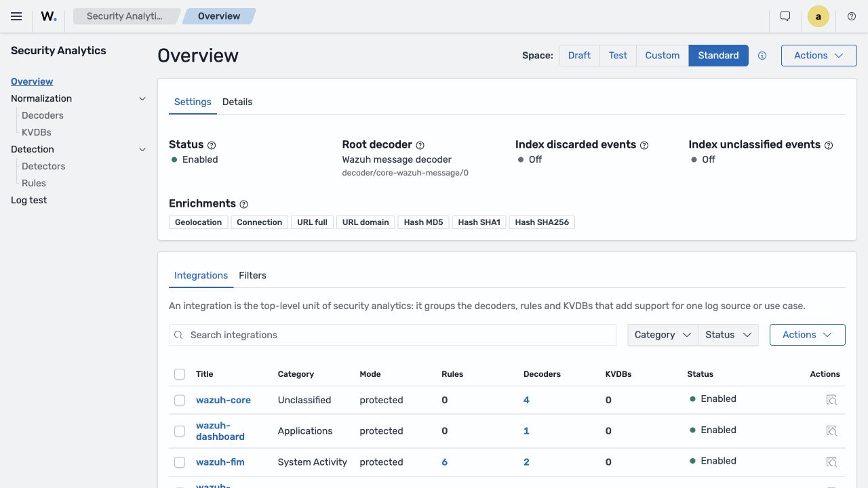Show help for Index unclassified events

[829, 145]
